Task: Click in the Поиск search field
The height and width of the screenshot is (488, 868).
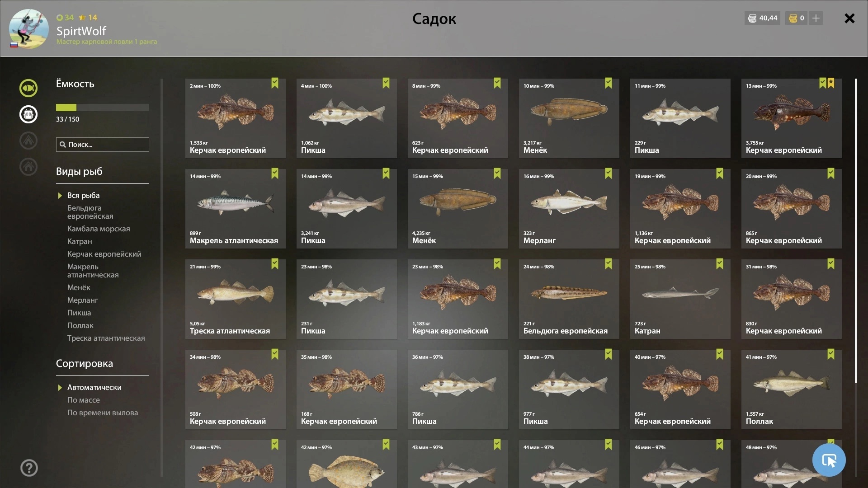Action: (103, 145)
